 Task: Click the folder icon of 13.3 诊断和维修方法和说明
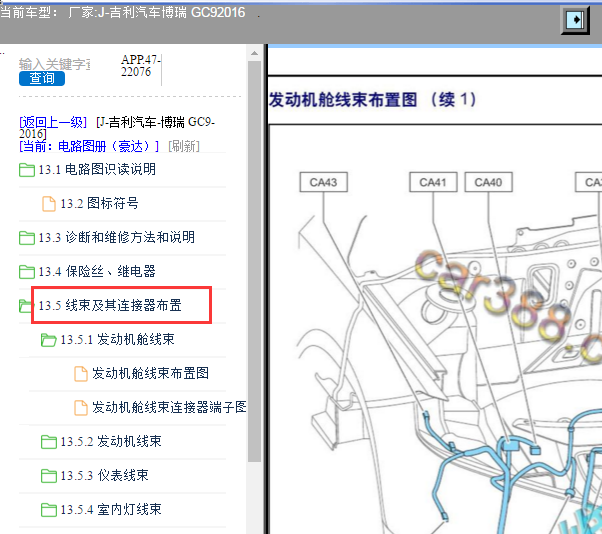(26, 238)
